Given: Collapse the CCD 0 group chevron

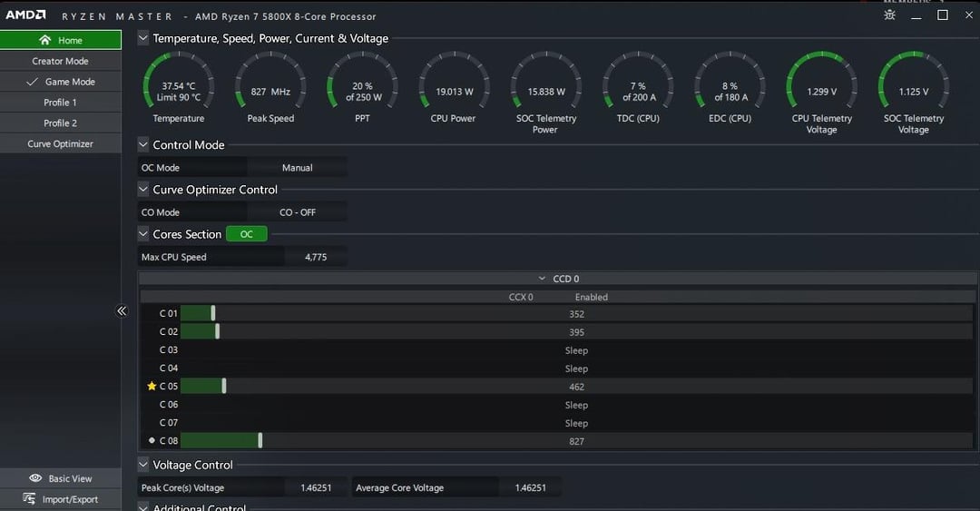Looking at the screenshot, I should point(542,279).
